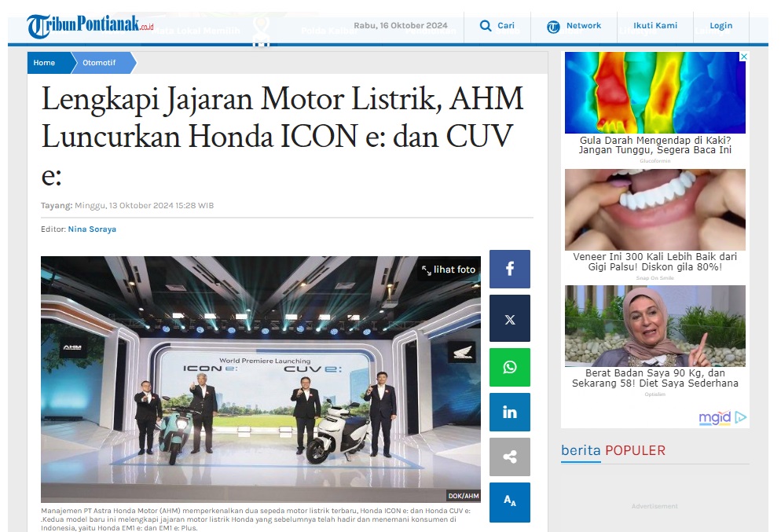
Task: Click the Snap On Smile advertiser label
Action: [655, 278]
